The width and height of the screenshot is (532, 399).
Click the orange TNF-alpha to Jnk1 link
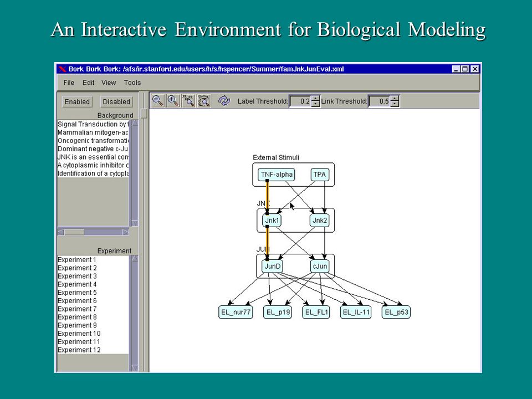(x=267, y=197)
